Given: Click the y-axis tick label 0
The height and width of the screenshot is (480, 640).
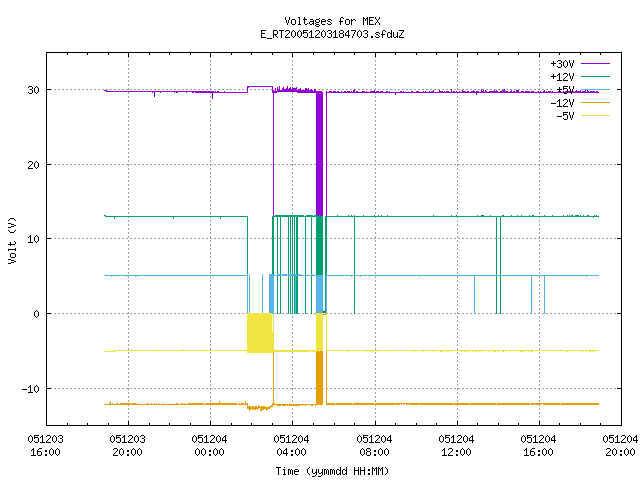Looking at the screenshot, I should 37,314.
